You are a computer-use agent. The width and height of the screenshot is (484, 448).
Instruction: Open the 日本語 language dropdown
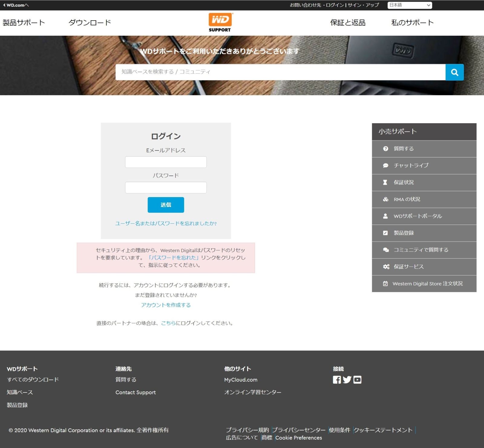click(410, 5)
